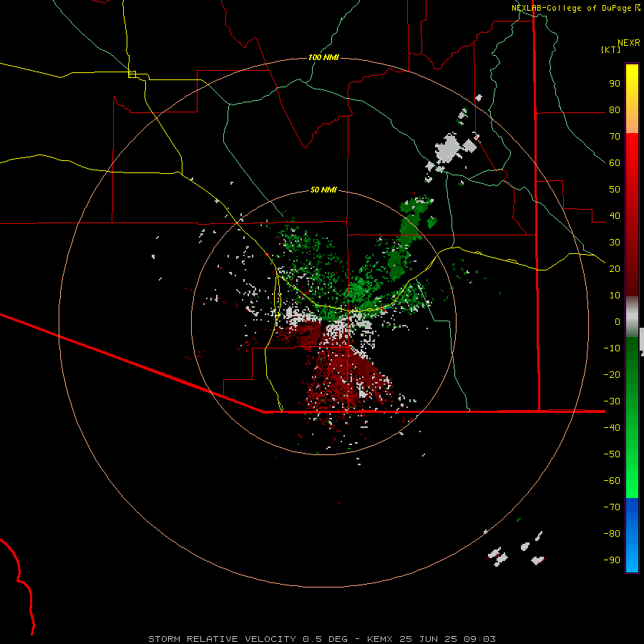The height and width of the screenshot is (644, 644).
Task: Pick the light blue bottom segment of color bar
Action: (x=632, y=559)
